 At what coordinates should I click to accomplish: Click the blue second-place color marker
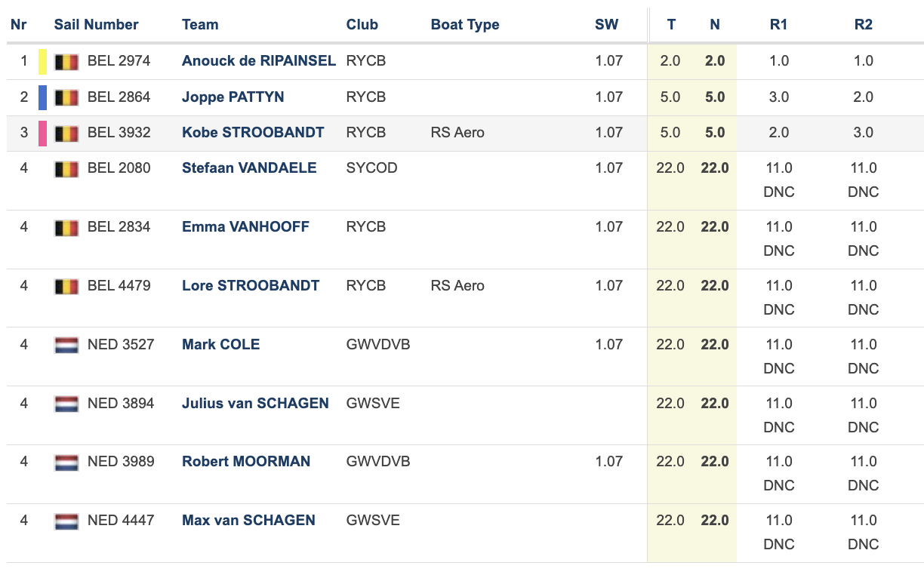click(x=43, y=97)
